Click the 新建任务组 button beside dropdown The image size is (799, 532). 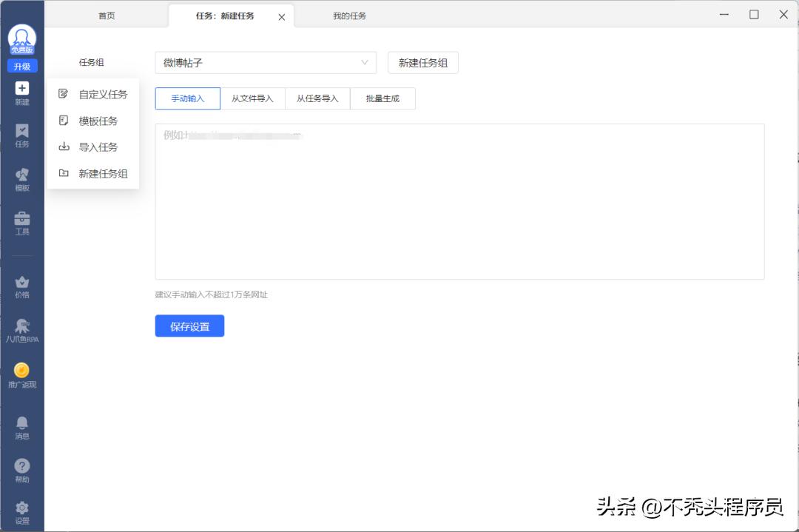click(423, 63)
